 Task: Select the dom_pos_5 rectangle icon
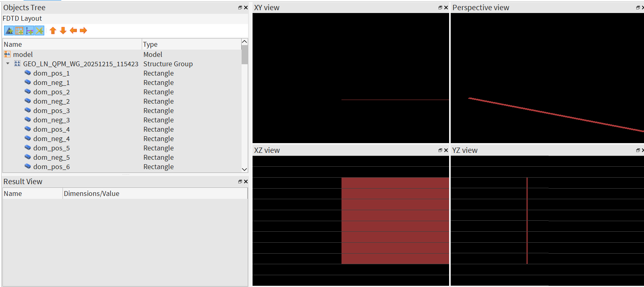28,148
